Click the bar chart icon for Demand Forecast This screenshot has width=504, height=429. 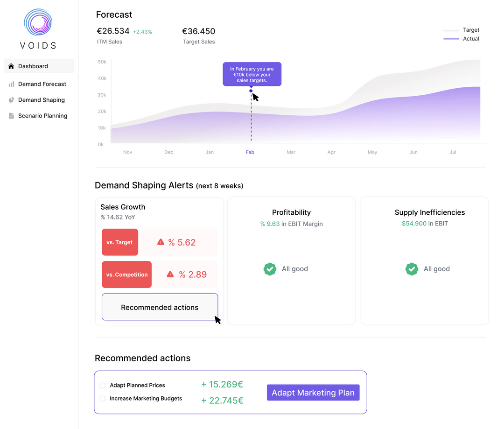point(11,84)
